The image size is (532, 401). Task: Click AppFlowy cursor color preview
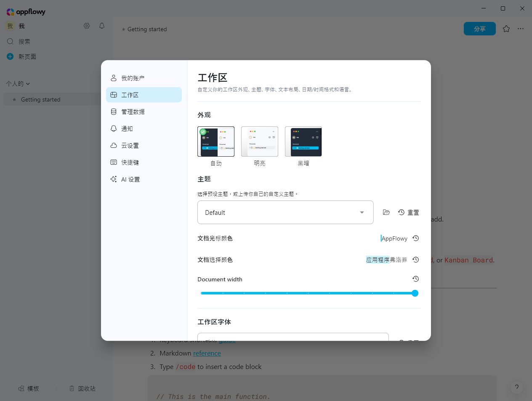[394, 238]
